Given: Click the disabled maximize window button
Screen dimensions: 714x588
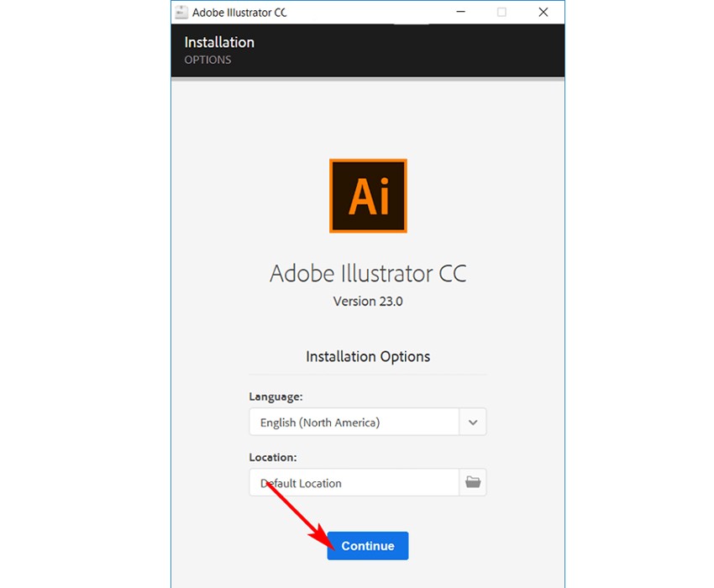Looking at the screenshot, I should (502, 13).
